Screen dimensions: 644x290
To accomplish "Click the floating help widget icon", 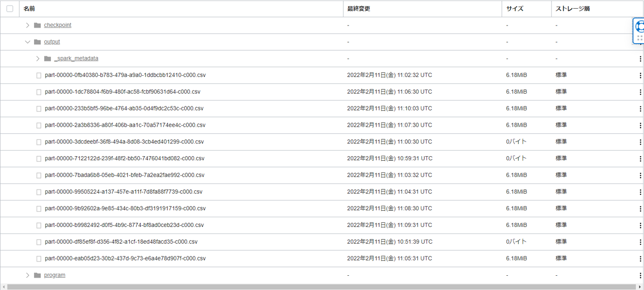I will [x=639, y=26].
